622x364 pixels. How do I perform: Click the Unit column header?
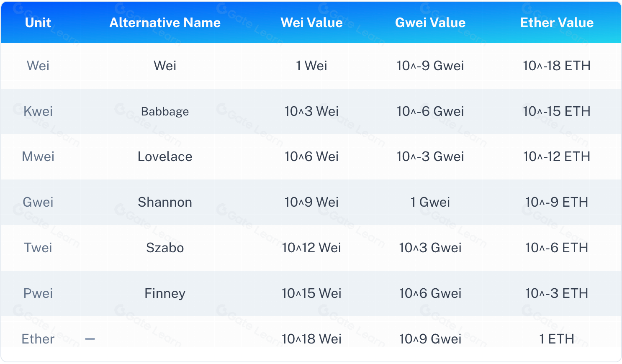(x=38, y=23)
